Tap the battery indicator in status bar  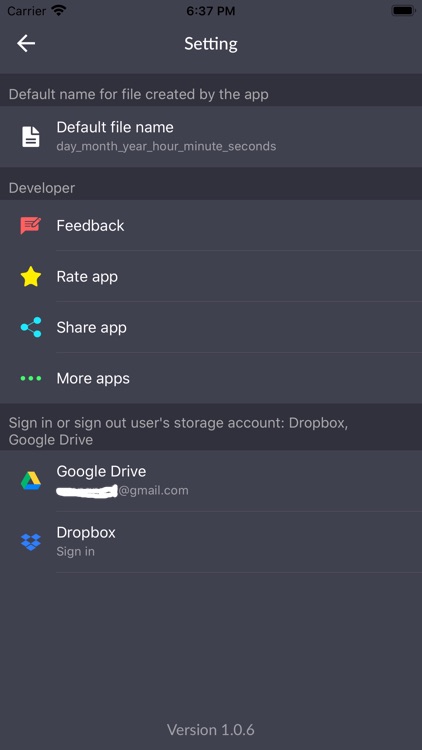coord(403,11)
